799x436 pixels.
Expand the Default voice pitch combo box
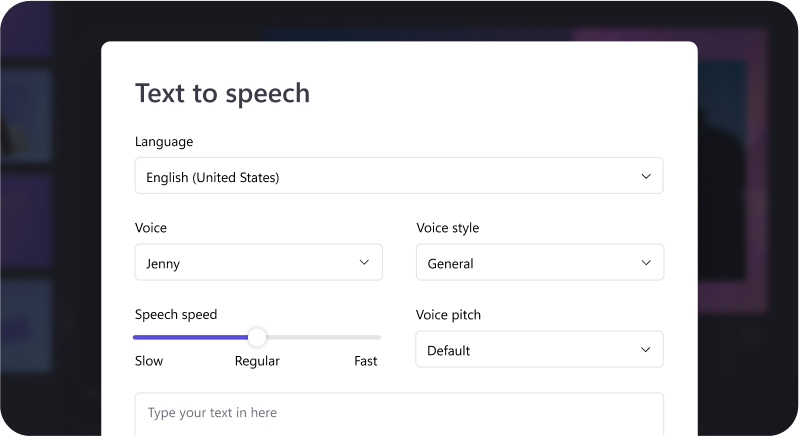[539, 350]
